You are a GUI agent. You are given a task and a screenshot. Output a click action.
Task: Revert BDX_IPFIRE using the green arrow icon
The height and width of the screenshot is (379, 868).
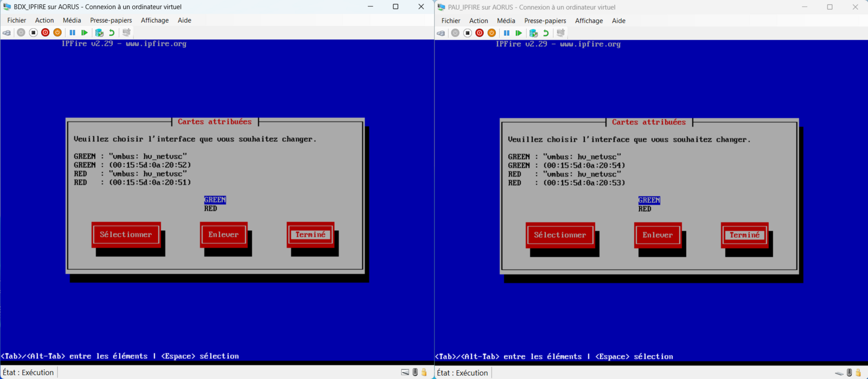[x=112, y=33]
